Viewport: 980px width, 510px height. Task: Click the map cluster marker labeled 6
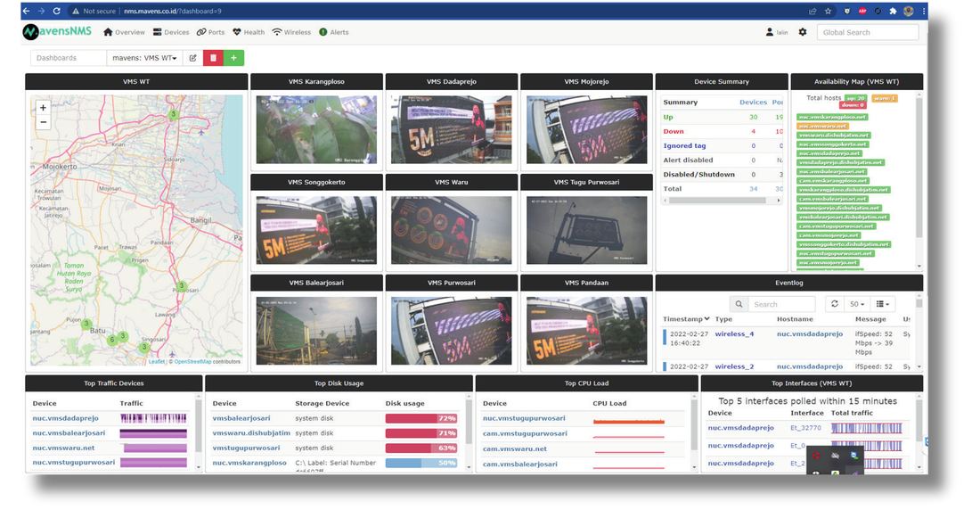(112, 340)
